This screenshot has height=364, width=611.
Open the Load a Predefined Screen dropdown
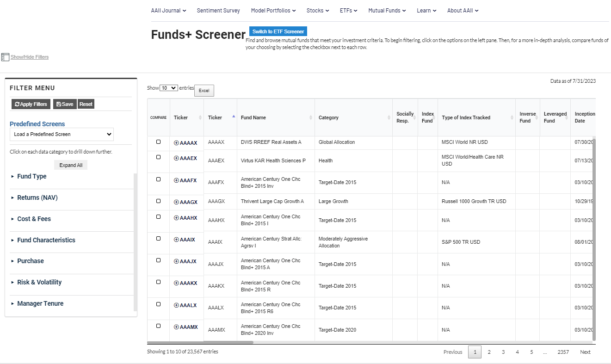click(62, 134)
